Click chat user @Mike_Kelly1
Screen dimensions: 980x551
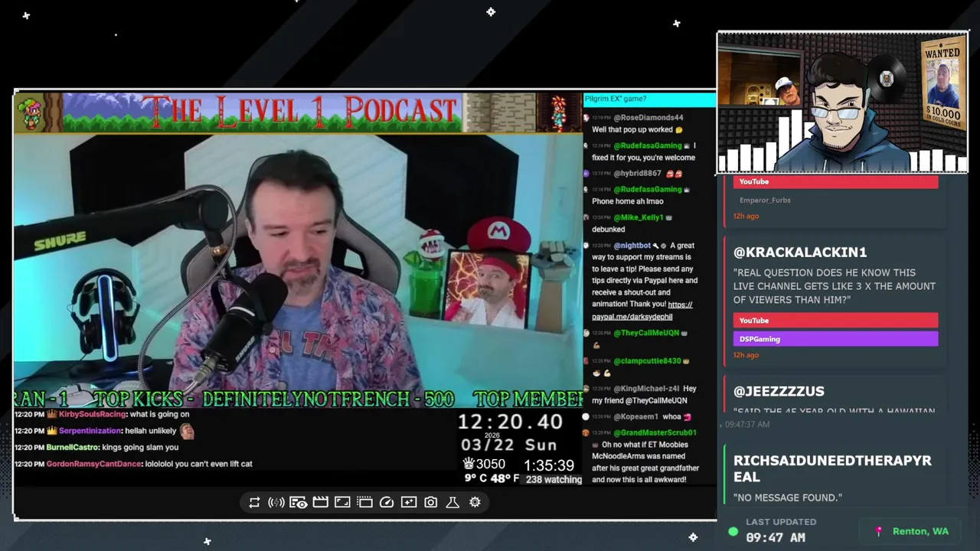point(639,217)
